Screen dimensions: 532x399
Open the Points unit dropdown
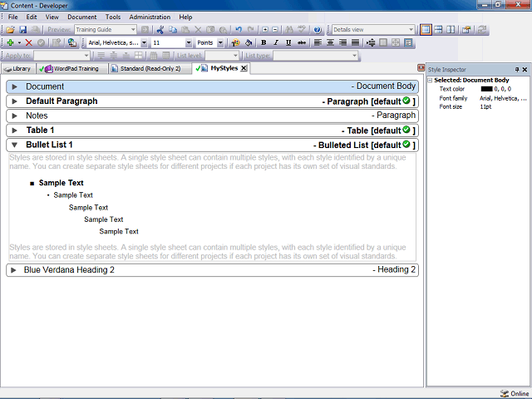point(220,42)
